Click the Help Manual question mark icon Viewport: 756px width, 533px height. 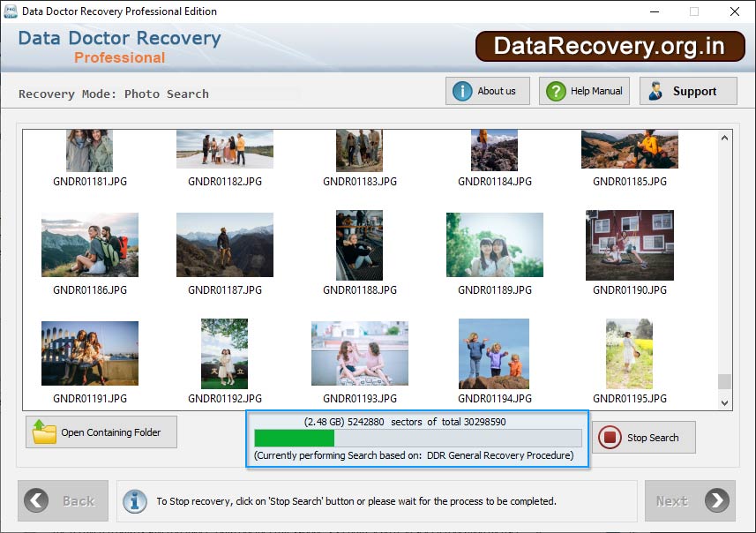click(556, 91)
